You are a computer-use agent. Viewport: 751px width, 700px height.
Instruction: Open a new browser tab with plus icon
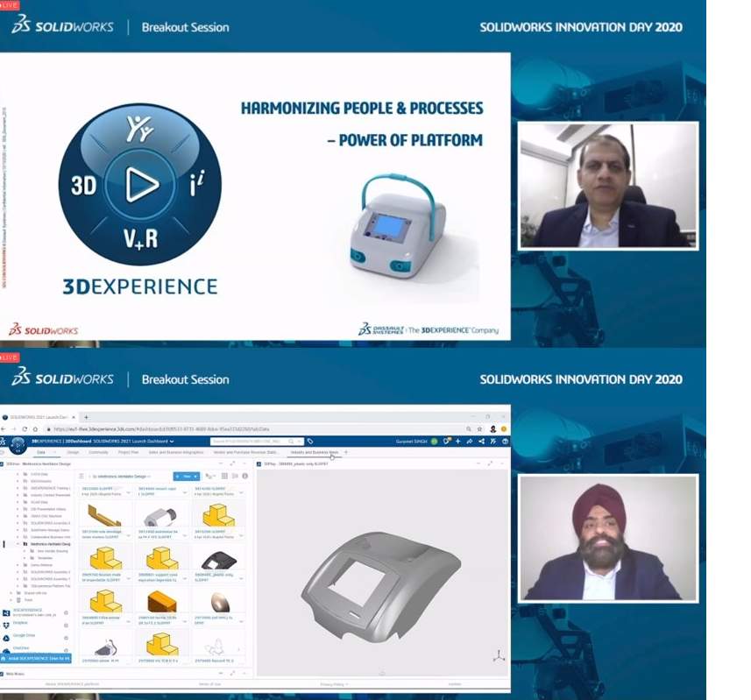tap(86, 418)
